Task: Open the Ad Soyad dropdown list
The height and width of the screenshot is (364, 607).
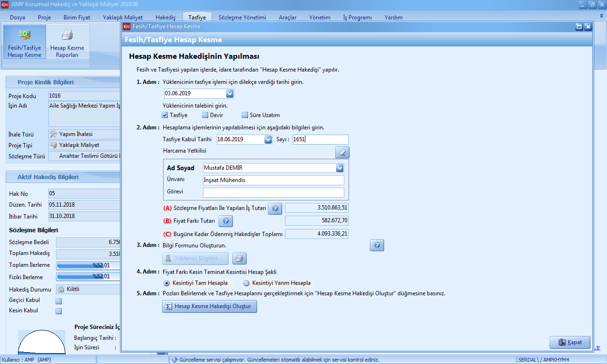Action: [x=339, y=168]
